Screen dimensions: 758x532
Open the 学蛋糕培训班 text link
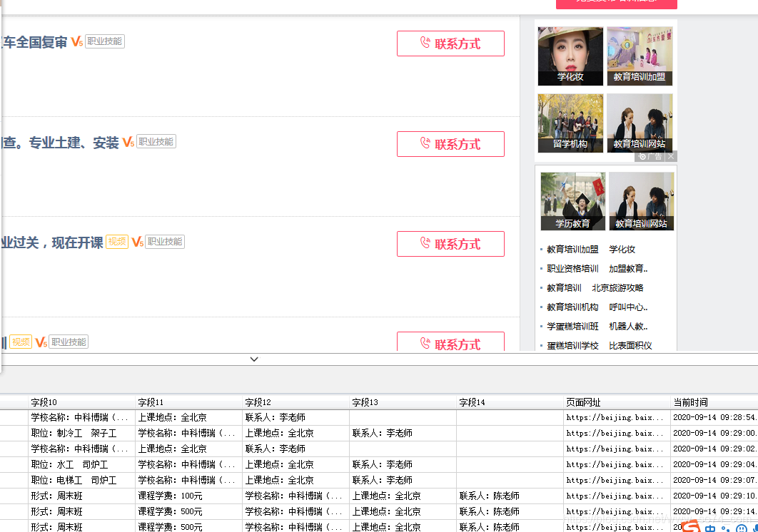tap(572, 327)
